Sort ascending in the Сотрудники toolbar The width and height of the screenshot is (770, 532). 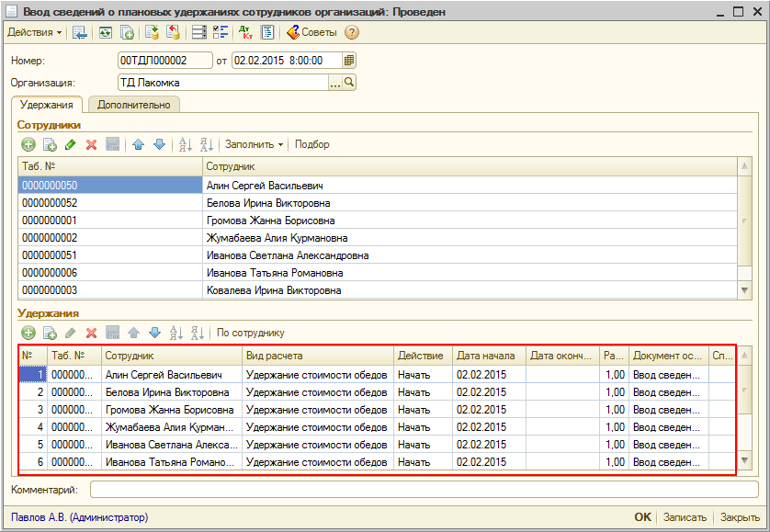[184, 144]
